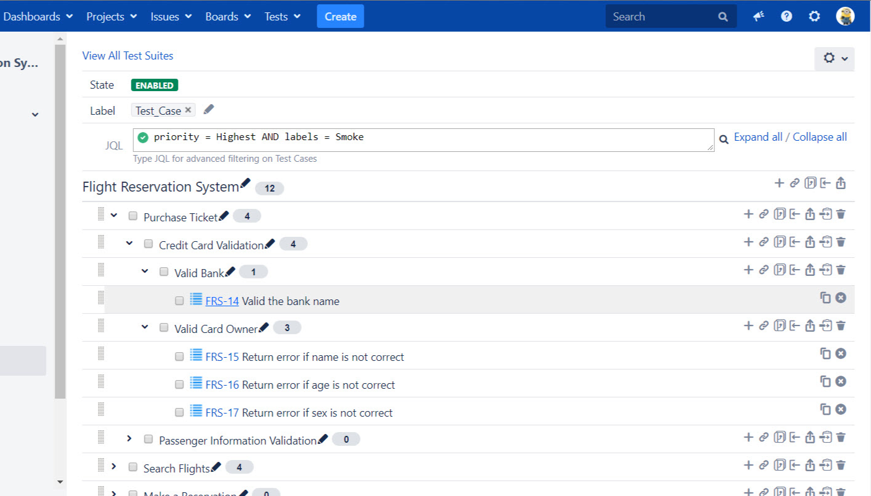Copy the FRS-17 test case
871x496 pixels.
tap(825, 409)
